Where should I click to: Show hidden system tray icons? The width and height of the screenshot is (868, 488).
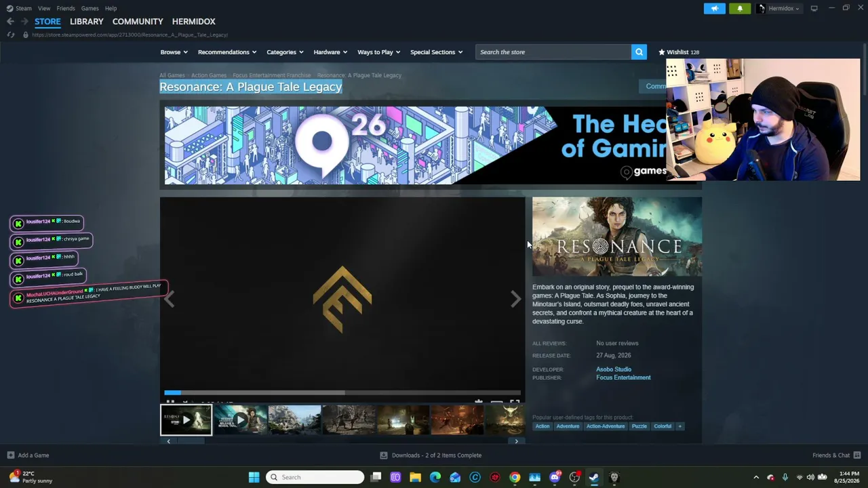coord(756,477)
